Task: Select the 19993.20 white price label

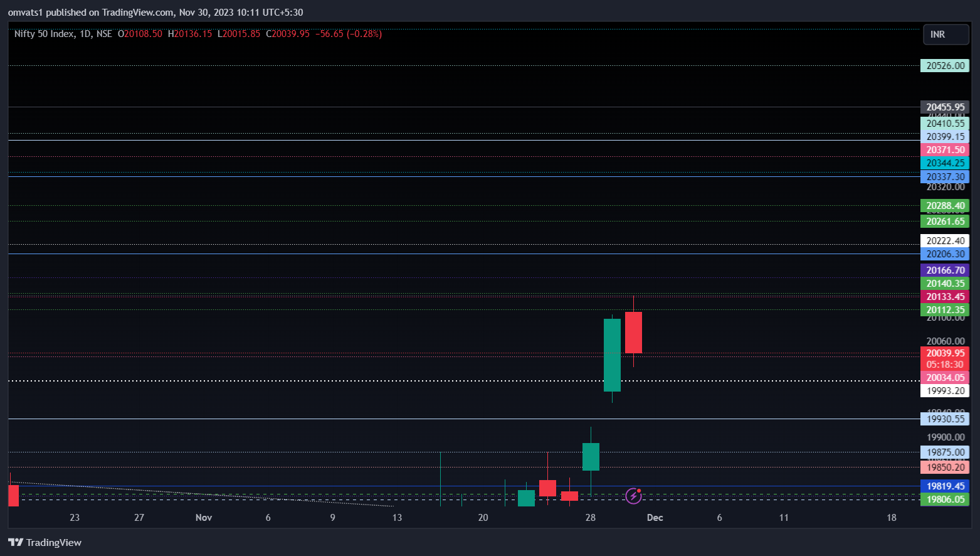Action: click(945, 391)
